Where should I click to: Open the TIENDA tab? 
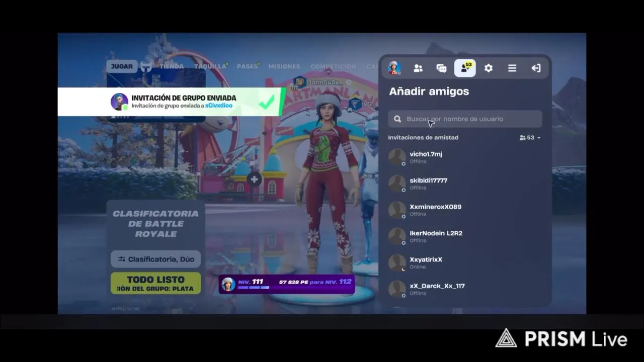pos(172,66)
